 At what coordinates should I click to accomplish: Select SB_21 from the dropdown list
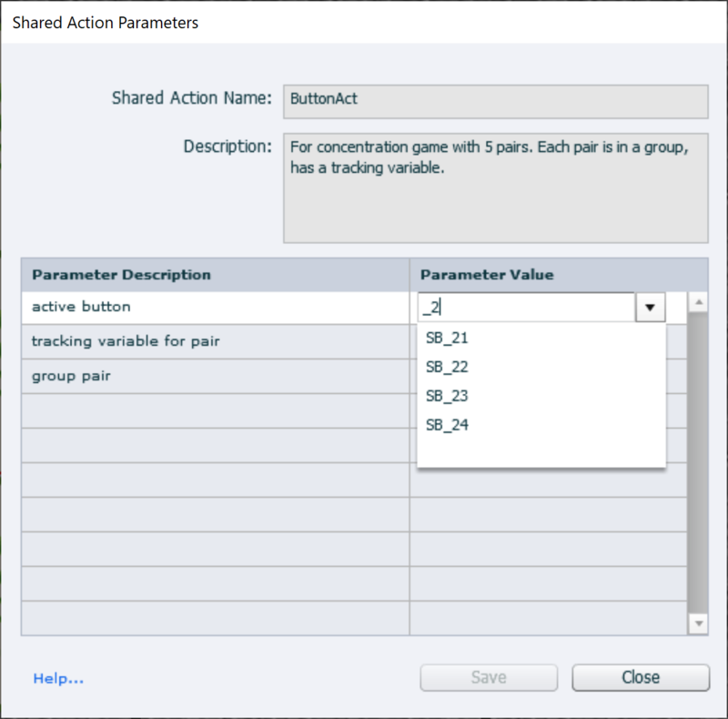pyautogui.click(x=447, y=339)
